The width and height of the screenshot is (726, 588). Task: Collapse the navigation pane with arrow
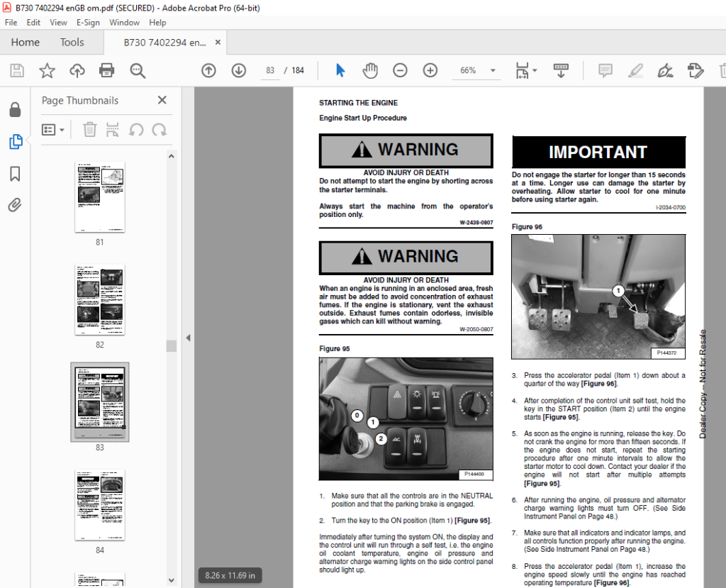tap(188, 338)
